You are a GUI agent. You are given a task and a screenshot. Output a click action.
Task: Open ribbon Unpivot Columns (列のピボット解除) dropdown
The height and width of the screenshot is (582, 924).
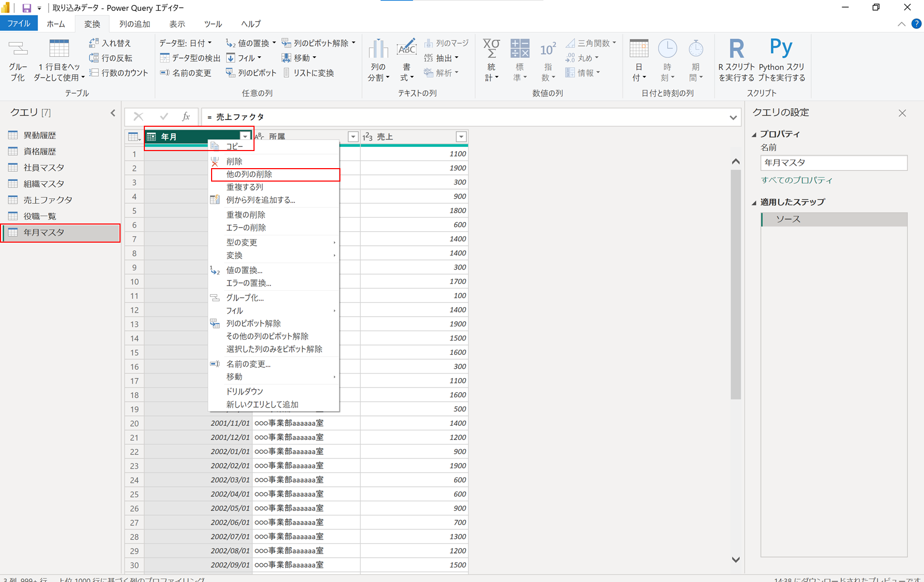pyautogui.click(x=319, y=43)
